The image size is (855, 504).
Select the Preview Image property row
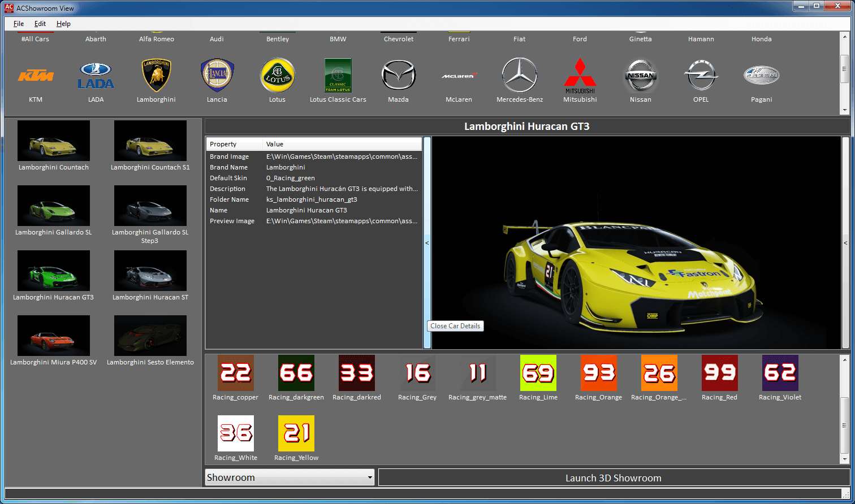tap(314, 221)
